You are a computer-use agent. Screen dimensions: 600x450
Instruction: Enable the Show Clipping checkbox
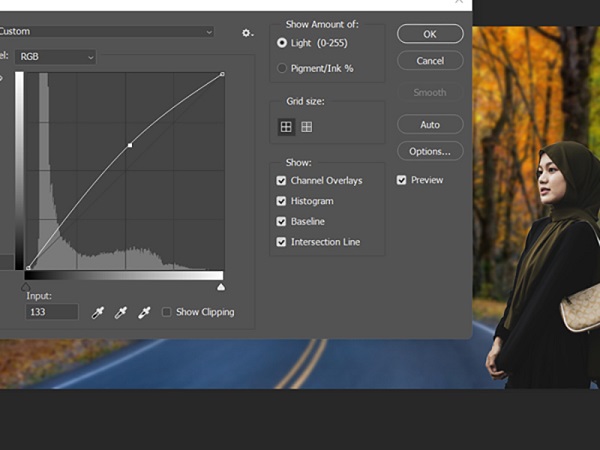tap(167, 312)
